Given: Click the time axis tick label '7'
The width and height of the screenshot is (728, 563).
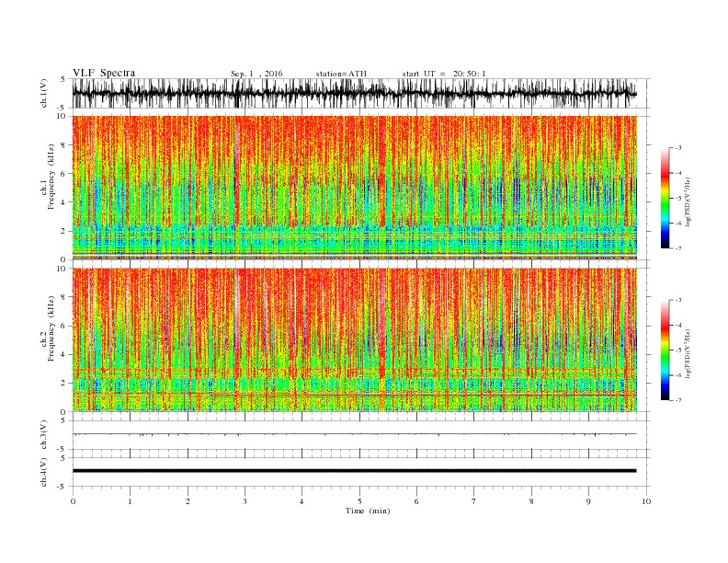Looking at the screenshot, I should [x=474, y=501].
